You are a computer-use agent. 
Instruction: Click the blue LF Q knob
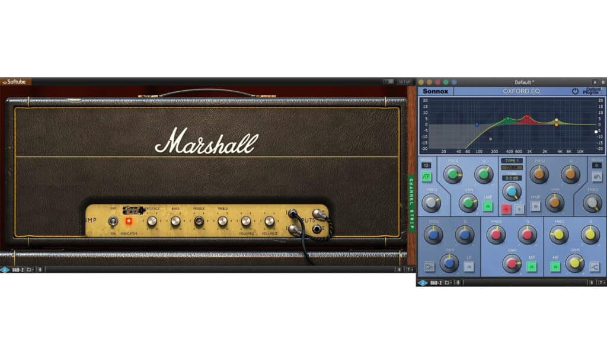[x=465, y=235]
